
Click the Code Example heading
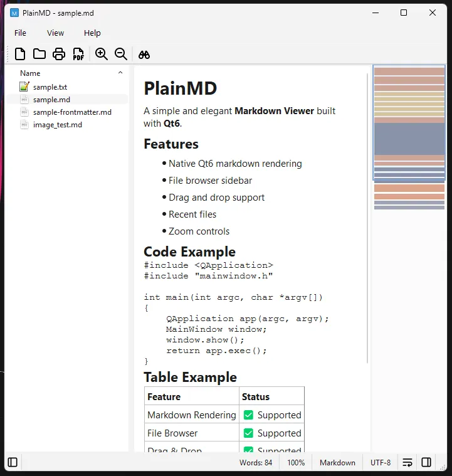(190, 251)
